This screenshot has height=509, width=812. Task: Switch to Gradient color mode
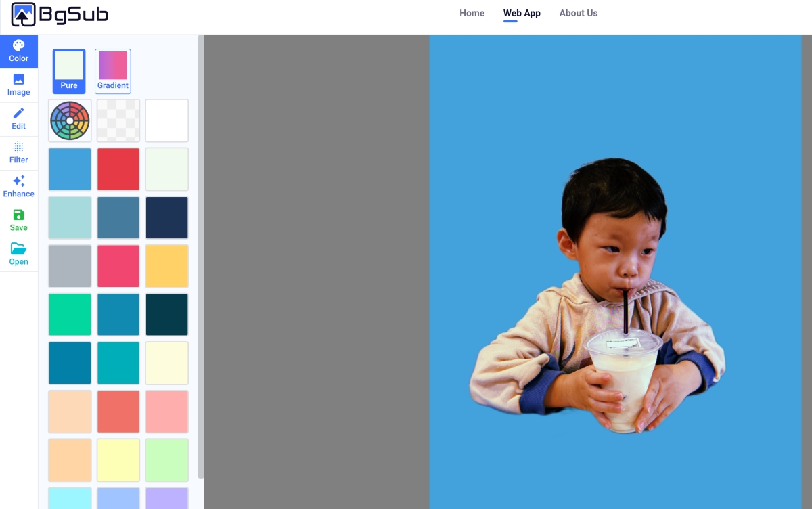coord(113,71)
